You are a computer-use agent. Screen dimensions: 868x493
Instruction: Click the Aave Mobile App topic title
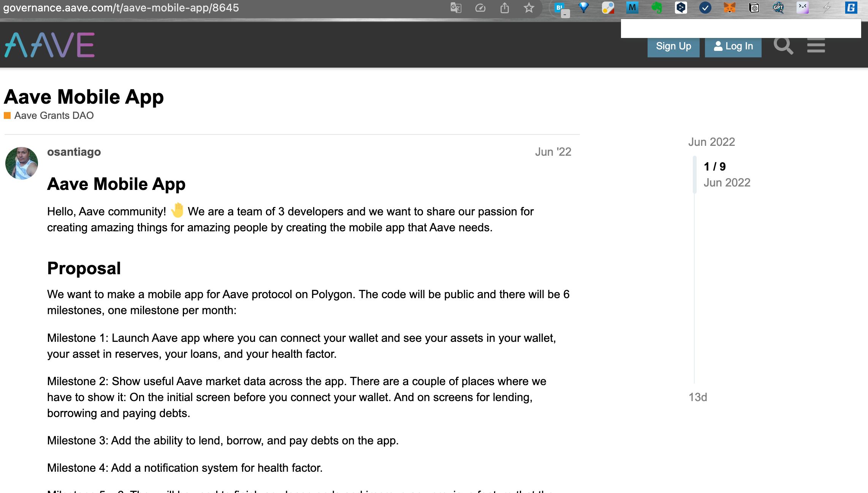coord(84,96)
